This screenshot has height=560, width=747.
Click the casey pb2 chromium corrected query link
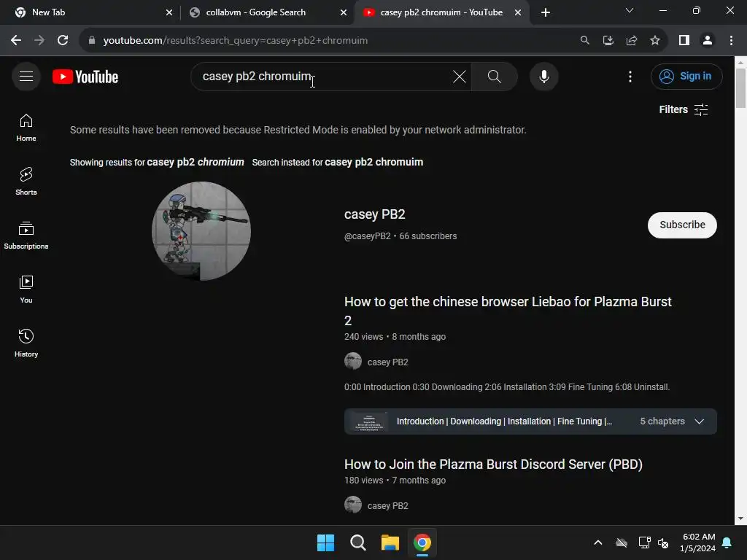pos(196,163)
